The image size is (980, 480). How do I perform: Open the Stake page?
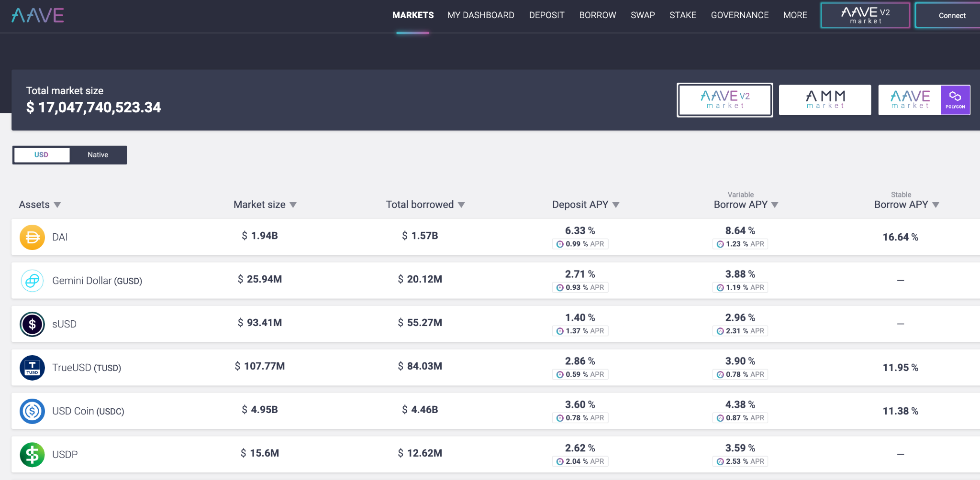point(683,15)
